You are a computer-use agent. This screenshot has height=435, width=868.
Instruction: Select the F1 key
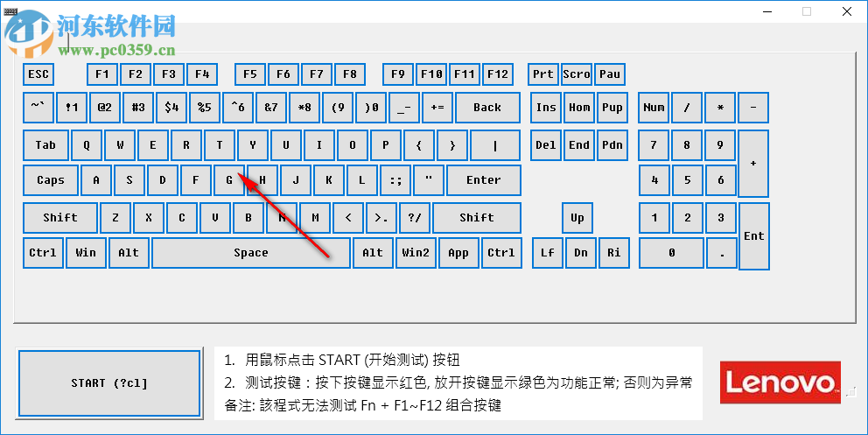[x=102, y=74]
